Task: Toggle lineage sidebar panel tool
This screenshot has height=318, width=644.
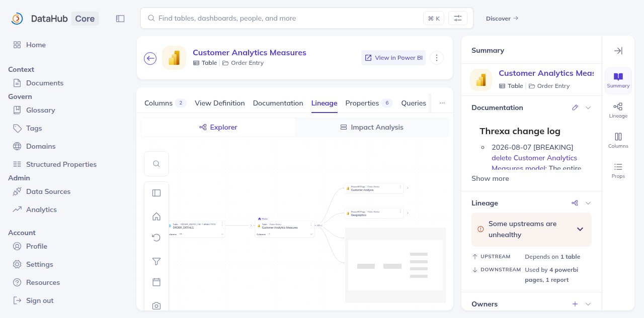Action: click(156, 193)
